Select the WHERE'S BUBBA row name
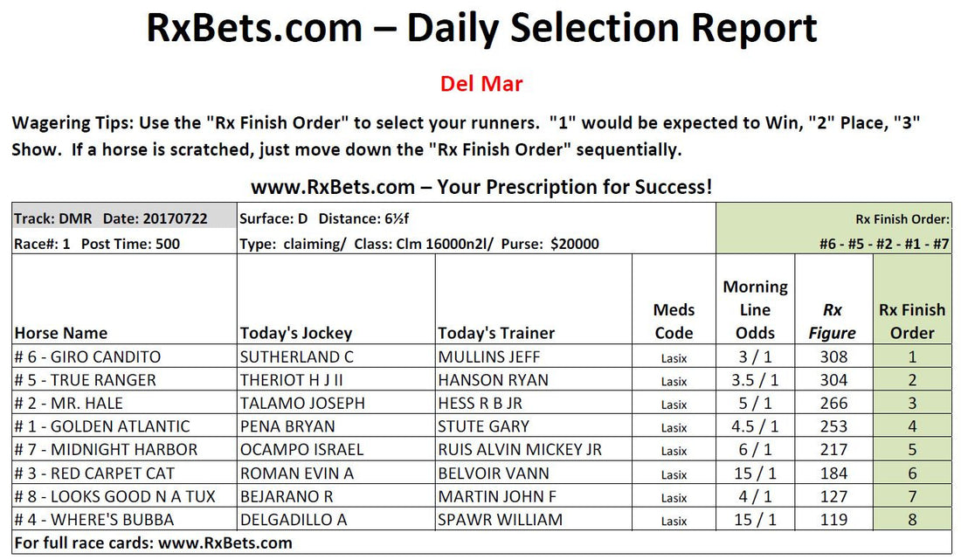This screenshot has height=560, width=961. pyautogui.click(x=124, y=520)
